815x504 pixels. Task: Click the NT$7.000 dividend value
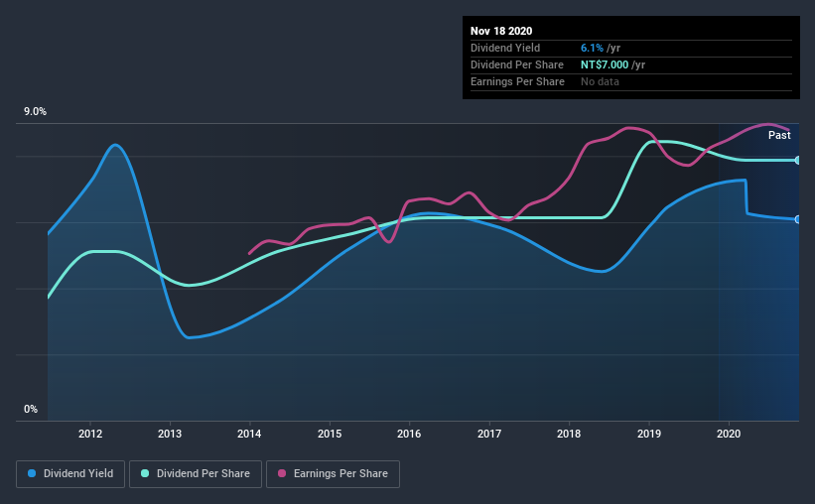(605, 64)
